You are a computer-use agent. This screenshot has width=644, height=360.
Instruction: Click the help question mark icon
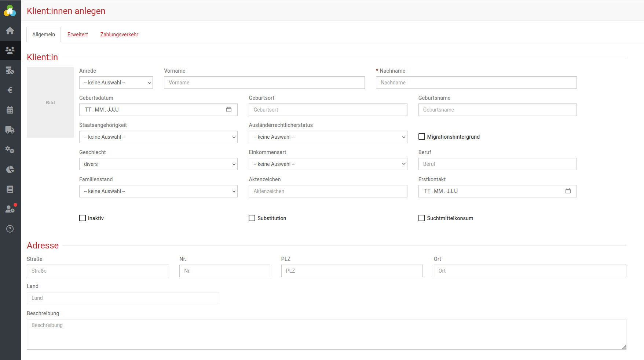[x=10, y=229]
